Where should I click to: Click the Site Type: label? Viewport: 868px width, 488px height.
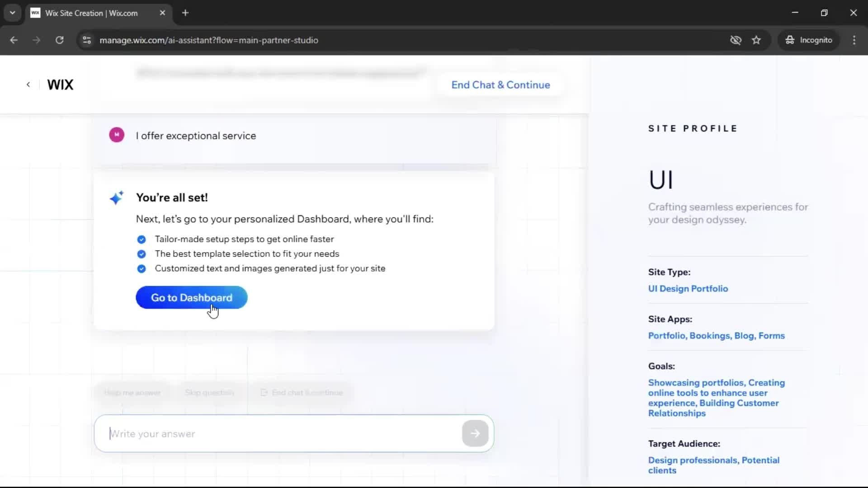click(669, 272)
